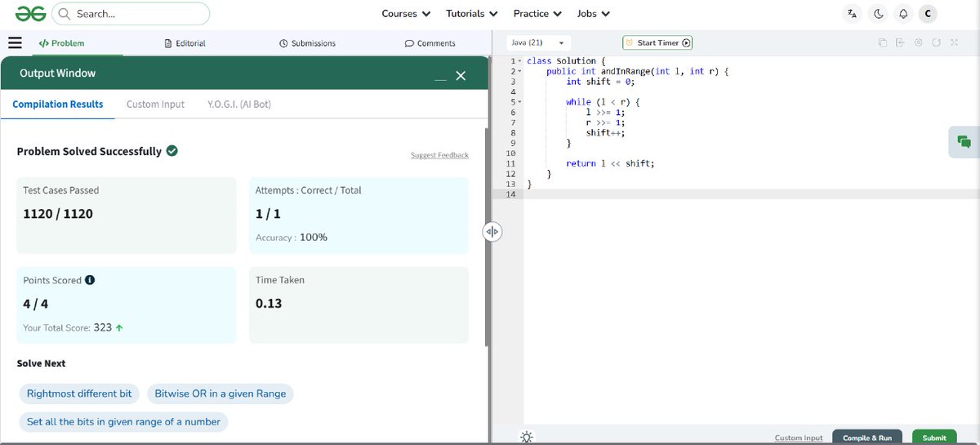Switch to the Comments tab
This screenshot has height=445, width=980.
[x=430, y=43]
